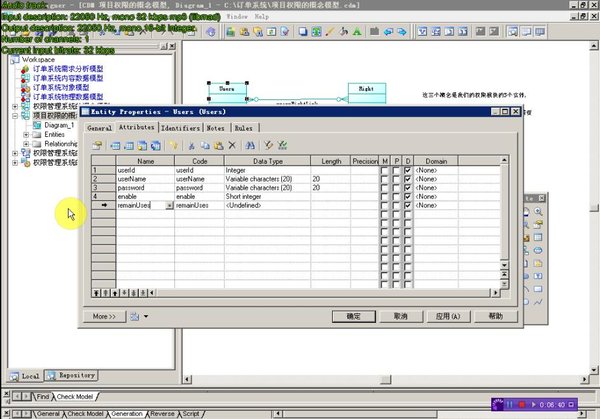Click the binoculars Find icon
This screenshot has height=419, width=600.
tap(250, 145)
